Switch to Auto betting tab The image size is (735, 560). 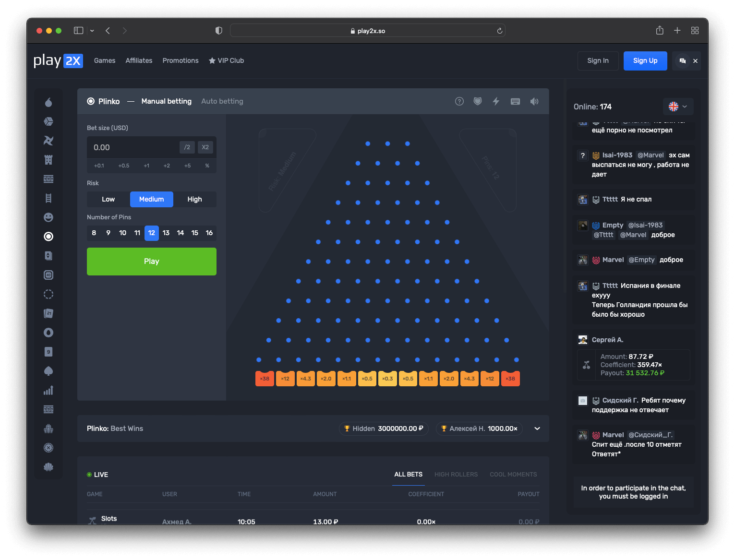pos(222,101)
